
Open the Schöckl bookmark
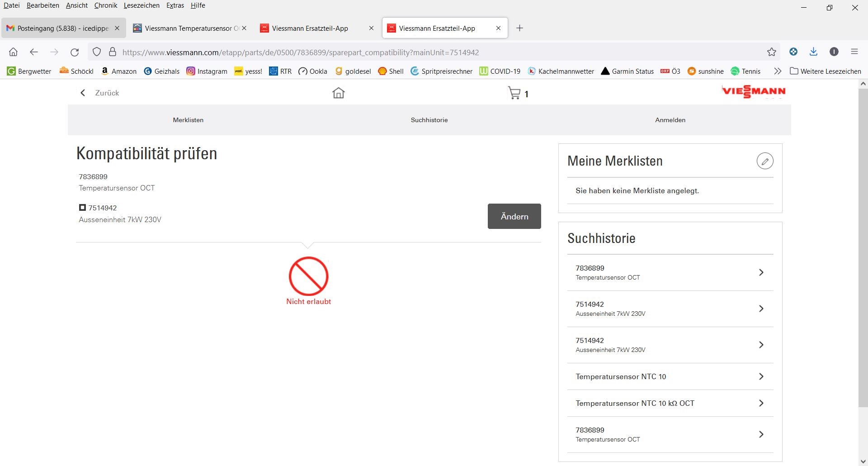[76, 71]
